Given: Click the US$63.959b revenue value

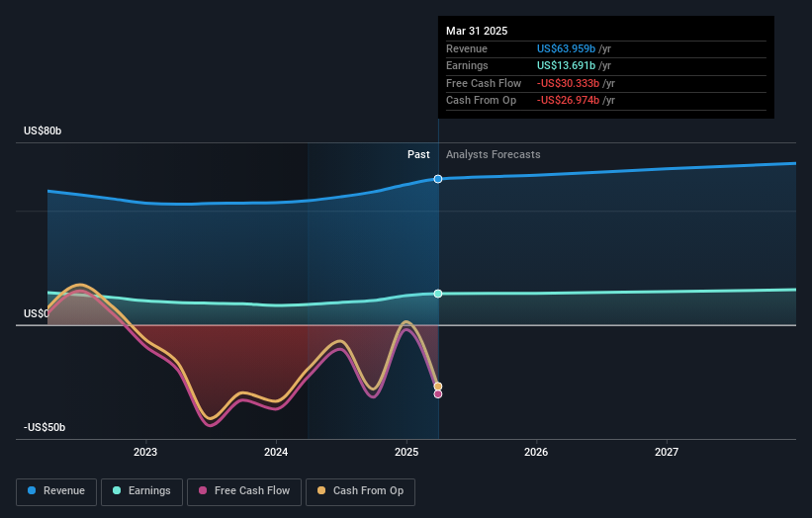Looking at the screenshot, I should (x=566, y=48).
